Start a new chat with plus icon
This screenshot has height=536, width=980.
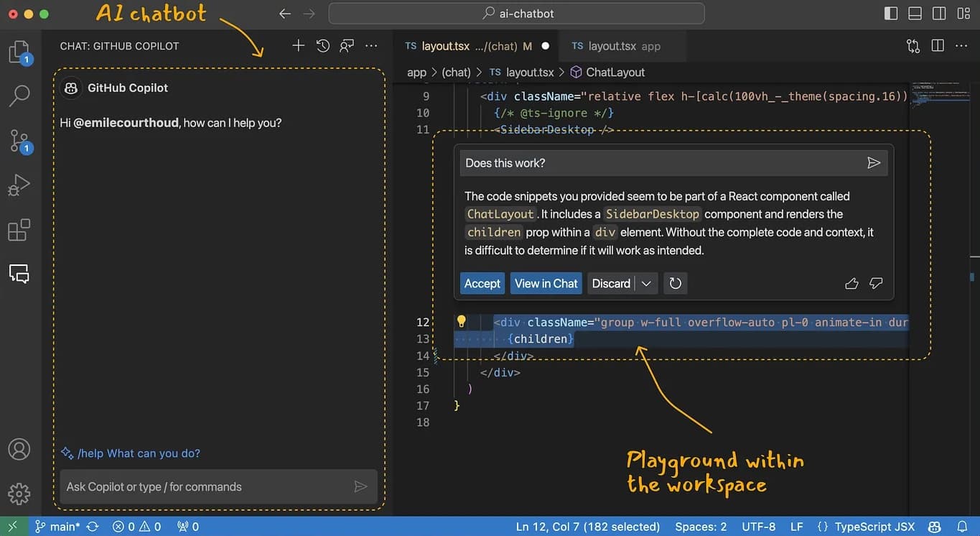point(299,46)
